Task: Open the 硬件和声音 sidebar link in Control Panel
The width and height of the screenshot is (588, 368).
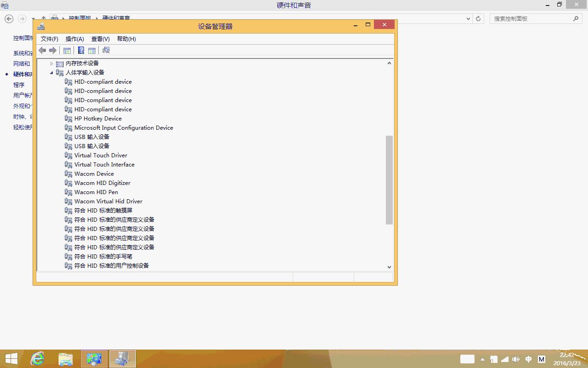Action: click(x=23, y=74)
